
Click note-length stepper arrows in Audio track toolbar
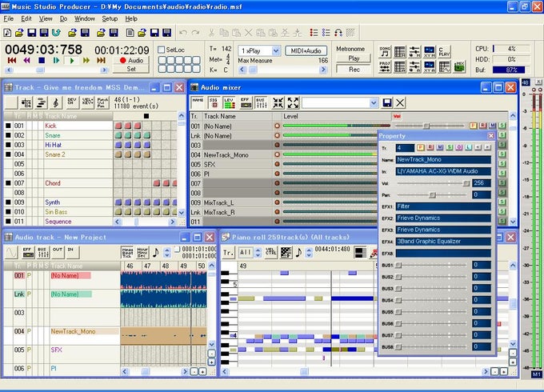[167, 252]
